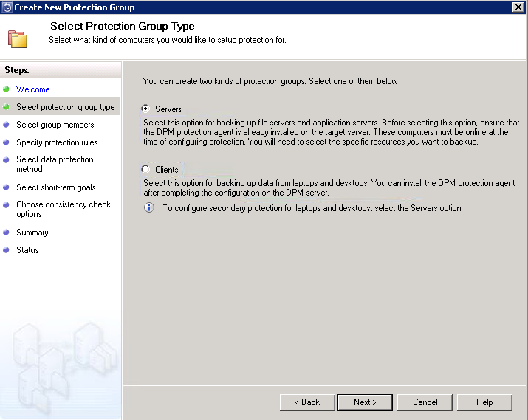Go to Specify protection rules step
Screen dimensions: 528x420
click(x=57, y=142)
